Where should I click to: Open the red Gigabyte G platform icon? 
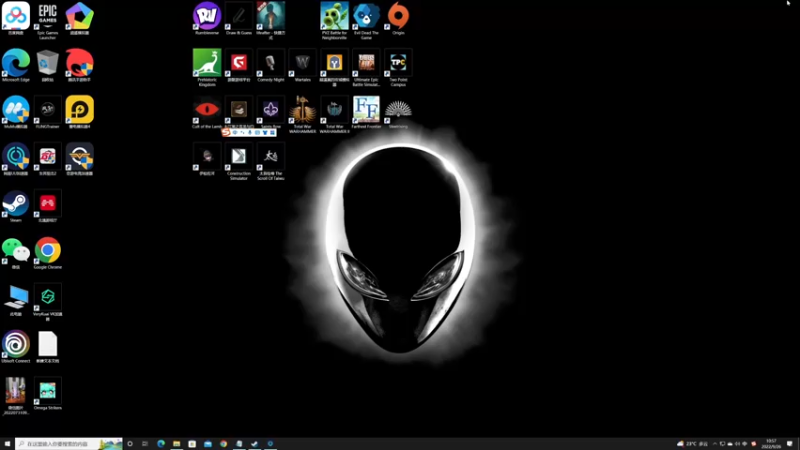(x=239, y=65)
